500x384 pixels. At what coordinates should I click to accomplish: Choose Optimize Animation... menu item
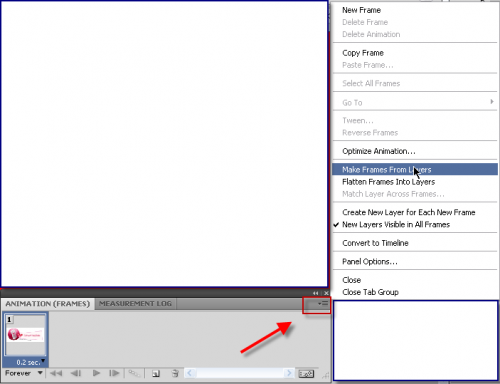pos(415,151)
